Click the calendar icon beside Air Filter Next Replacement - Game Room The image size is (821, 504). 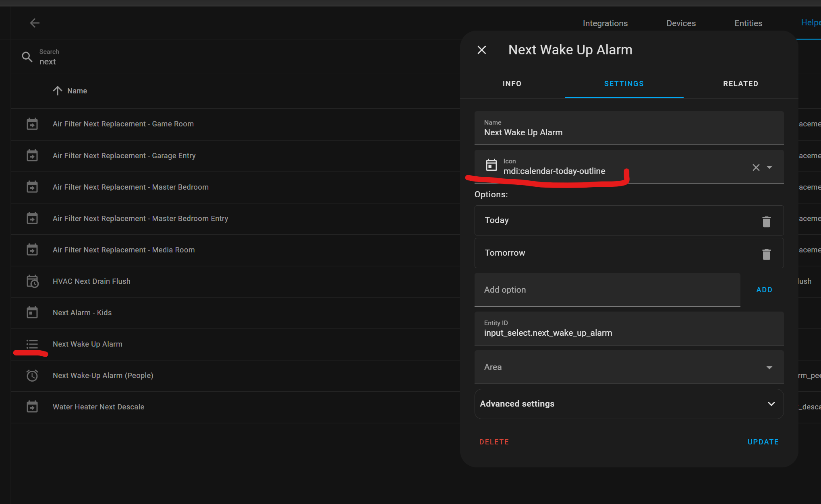(x=32, y=124)
